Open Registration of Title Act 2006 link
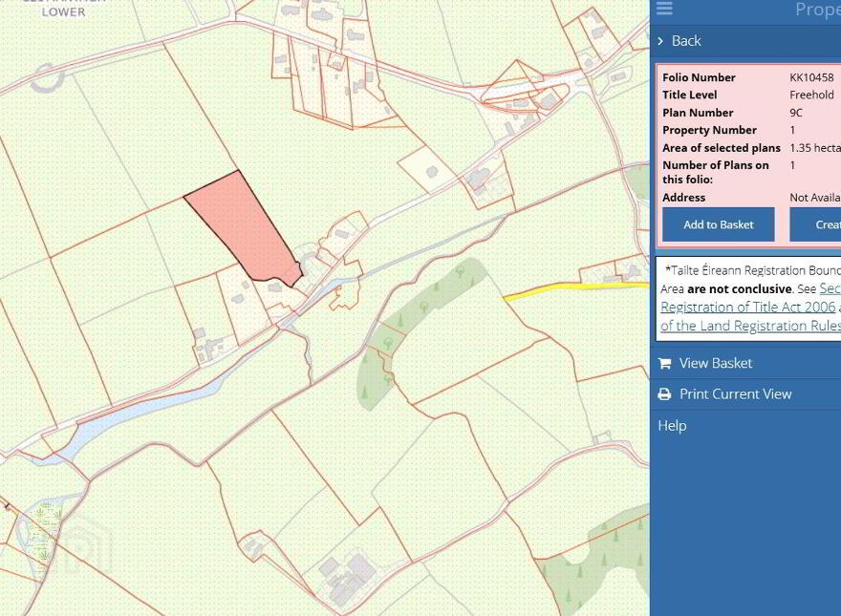Image resolution: width=841 pixels, height=616 pixels. coord(747,308)
